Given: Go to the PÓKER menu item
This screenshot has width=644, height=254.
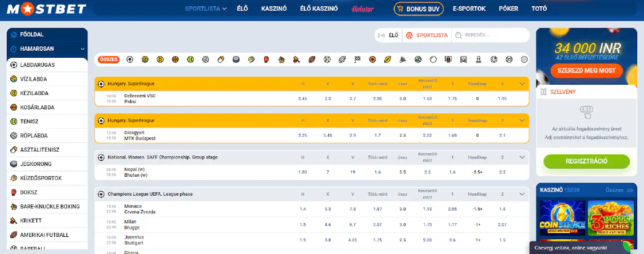Looking at the screenshot, I should [x=508, y=9].
